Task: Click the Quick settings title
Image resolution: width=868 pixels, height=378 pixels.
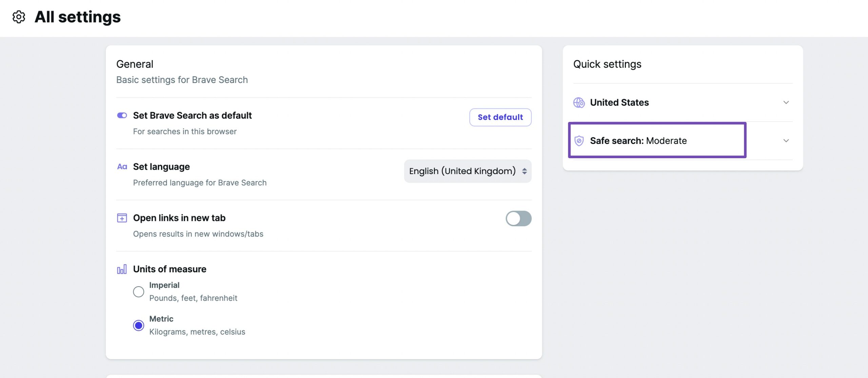Action: click(x=607, y=64)
